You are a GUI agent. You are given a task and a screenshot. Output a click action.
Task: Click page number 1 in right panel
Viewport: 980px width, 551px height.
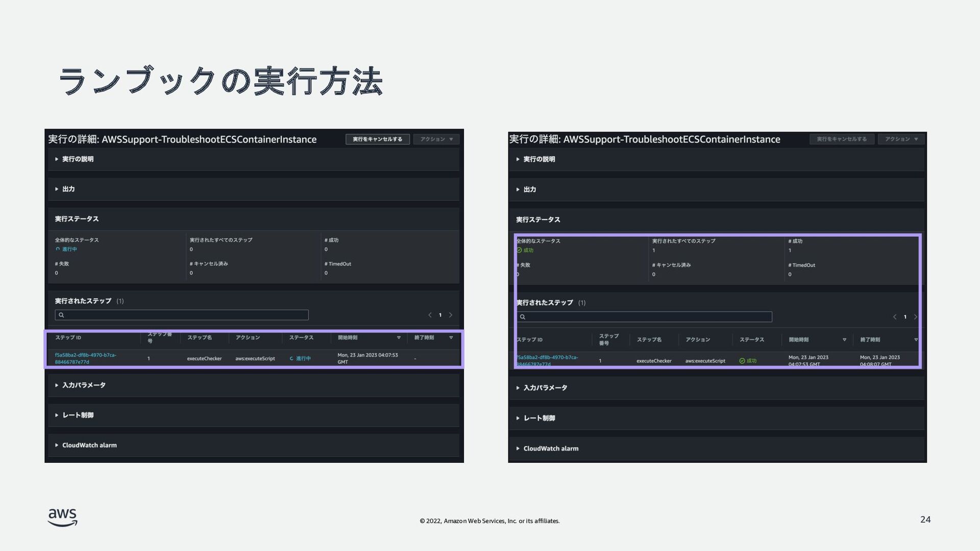coord(905,317)
